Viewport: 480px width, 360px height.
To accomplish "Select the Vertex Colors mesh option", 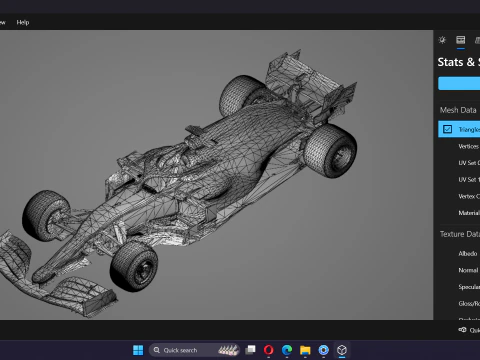I will (x=469, y=196).
